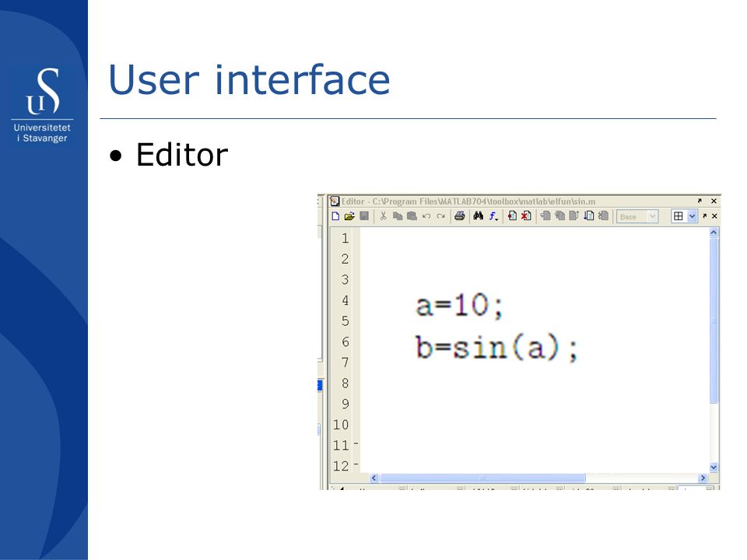Image resolution: width=747 pixels, height=560 pixels.
Task: Open a file with the folder icon
Action: click(x=349, y=216)
